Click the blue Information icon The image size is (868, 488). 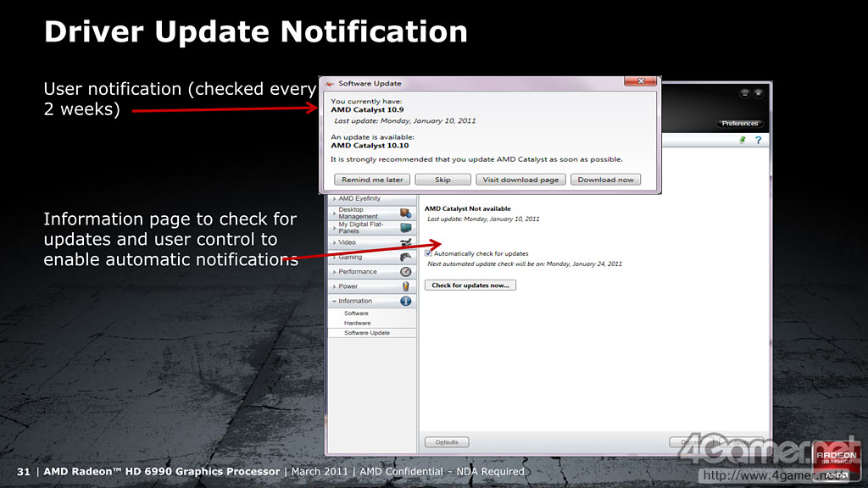point(406,301)
